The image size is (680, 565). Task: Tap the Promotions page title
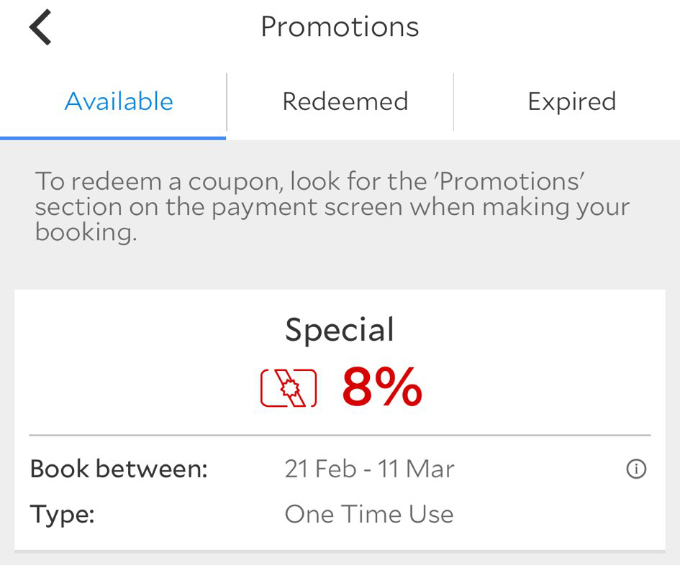click(x=340, y=27)
